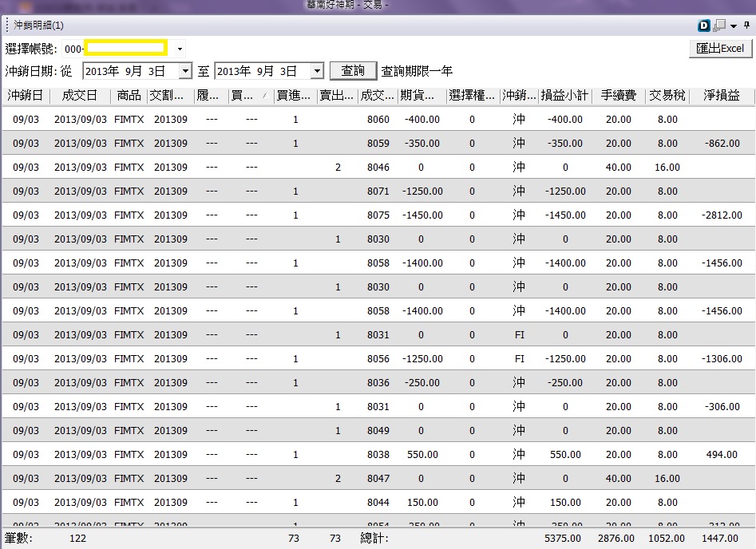756x549 pixels.
Task: Sort by the 成交日 column header
Action: click(x=80, y=96)
